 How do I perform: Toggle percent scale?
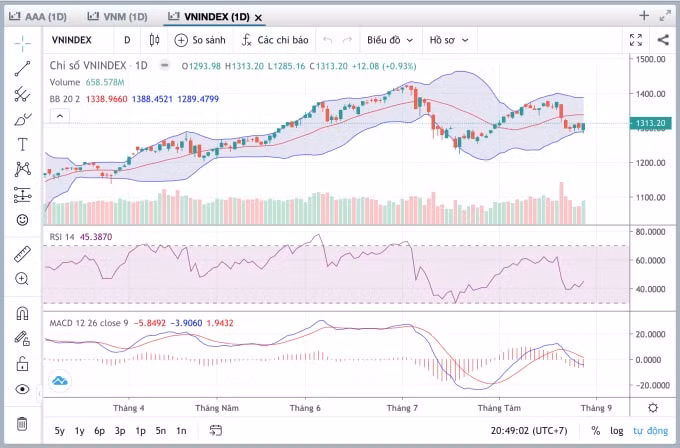596,431
